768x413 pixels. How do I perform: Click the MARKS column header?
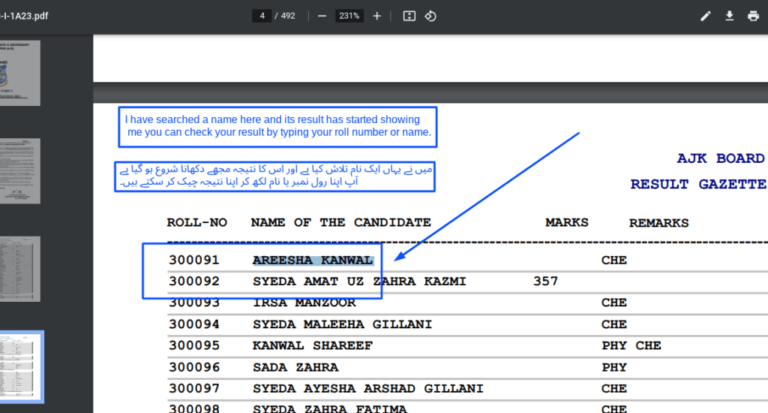tap(567, 223)
